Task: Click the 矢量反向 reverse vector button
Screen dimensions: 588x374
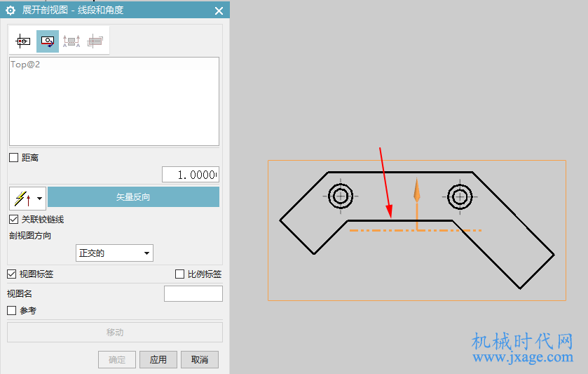Action: tap(133, 196)
